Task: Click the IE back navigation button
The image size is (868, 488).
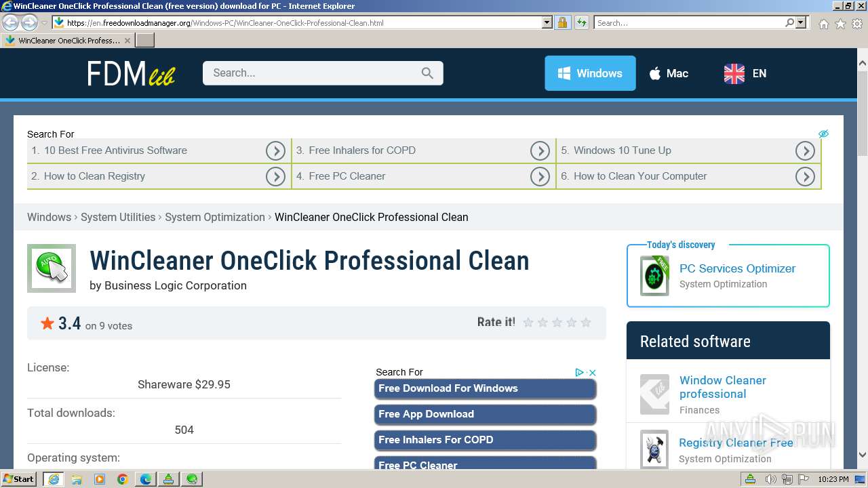Action: point(11,23)
